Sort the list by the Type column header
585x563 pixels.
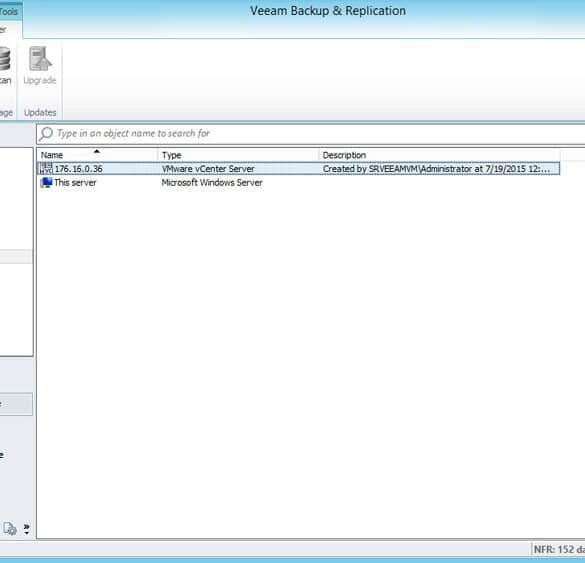coord(239,155)
